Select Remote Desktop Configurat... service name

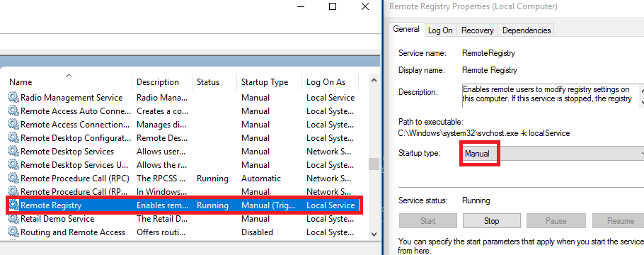(76, 138)
